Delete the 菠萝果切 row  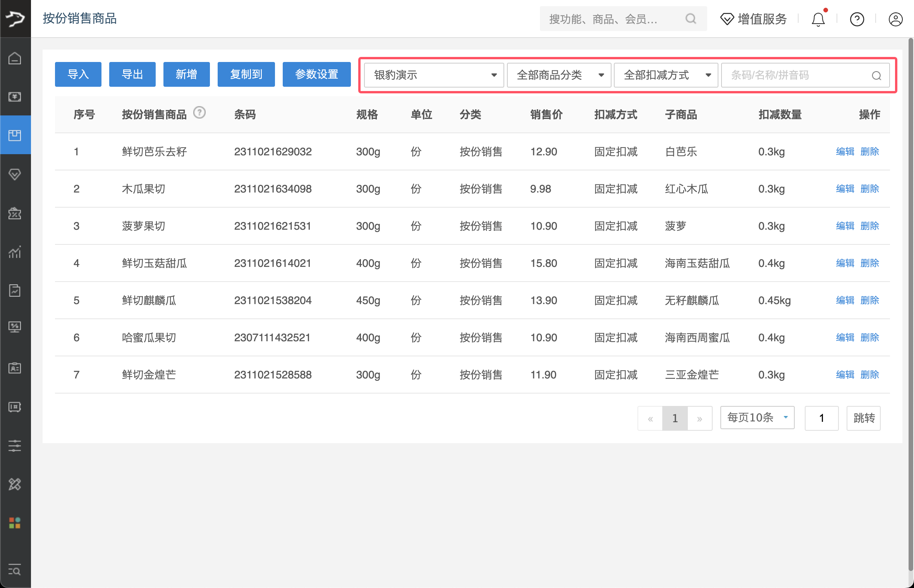pyautogui.click(x=870, y=226)
